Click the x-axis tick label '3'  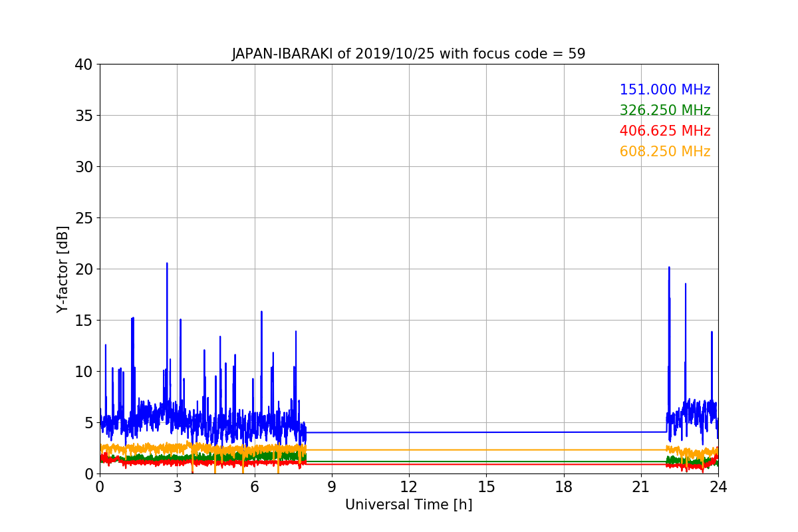coord(177,487)
